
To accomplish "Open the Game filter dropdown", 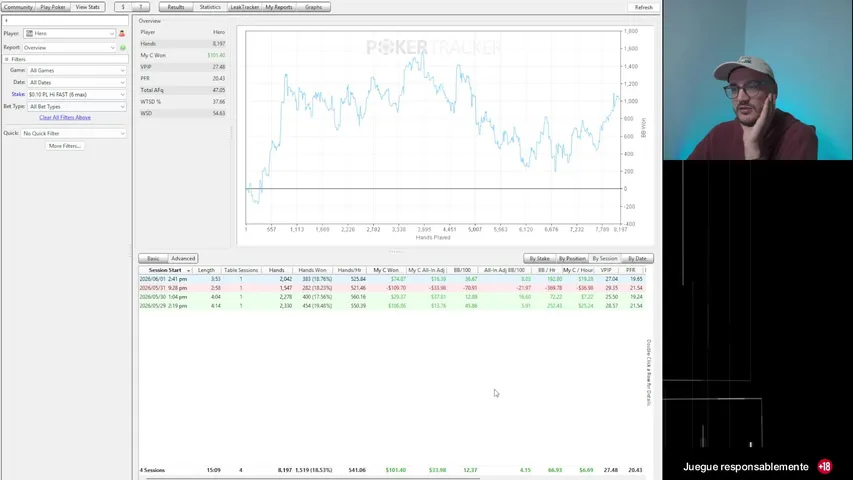I will tap(77, 71).
